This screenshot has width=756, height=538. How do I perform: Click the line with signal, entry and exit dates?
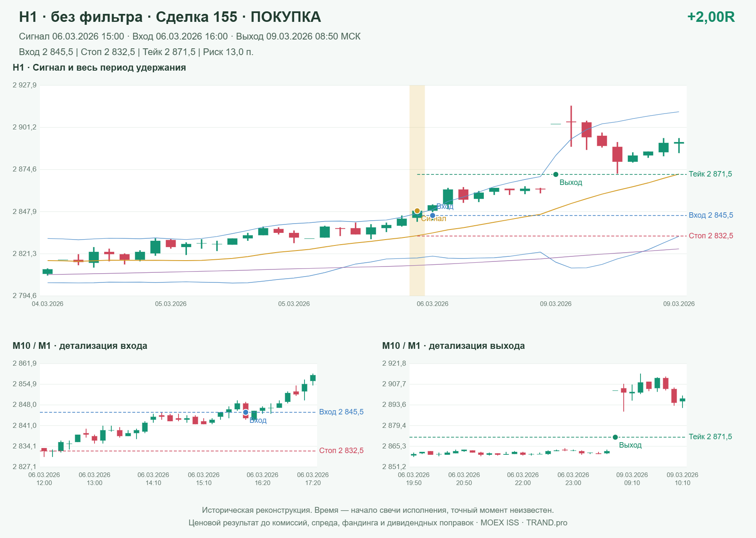[190, 37]
